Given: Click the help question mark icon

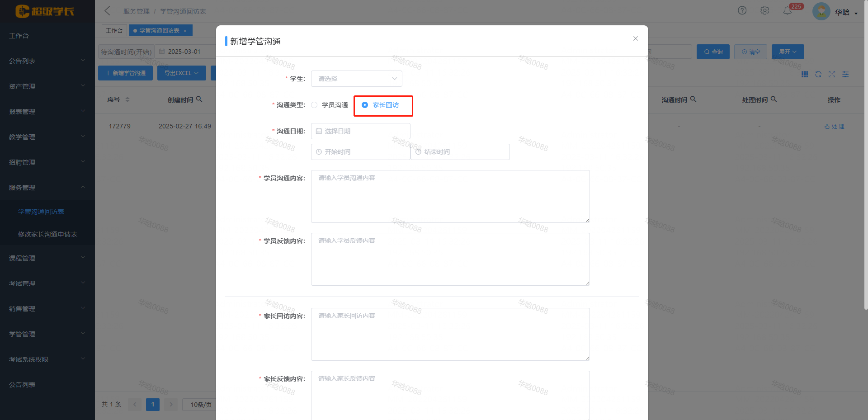Looking at the screenshot, I should point(742,10).
